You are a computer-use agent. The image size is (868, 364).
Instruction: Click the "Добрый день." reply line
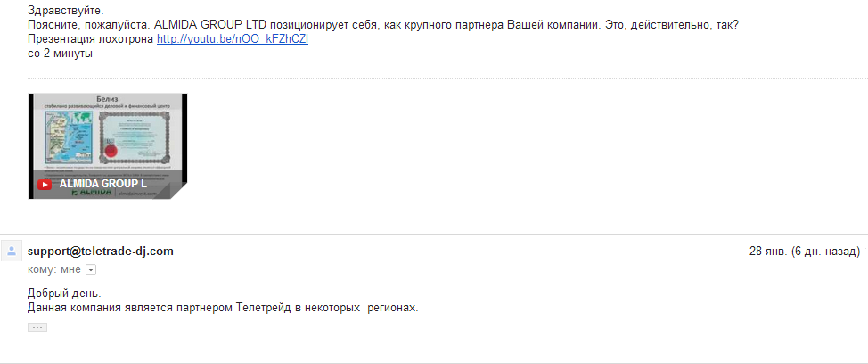pos(64,294)
